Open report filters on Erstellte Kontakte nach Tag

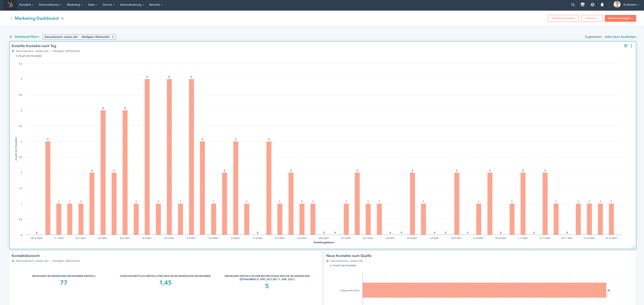click(x=626, y=46)
